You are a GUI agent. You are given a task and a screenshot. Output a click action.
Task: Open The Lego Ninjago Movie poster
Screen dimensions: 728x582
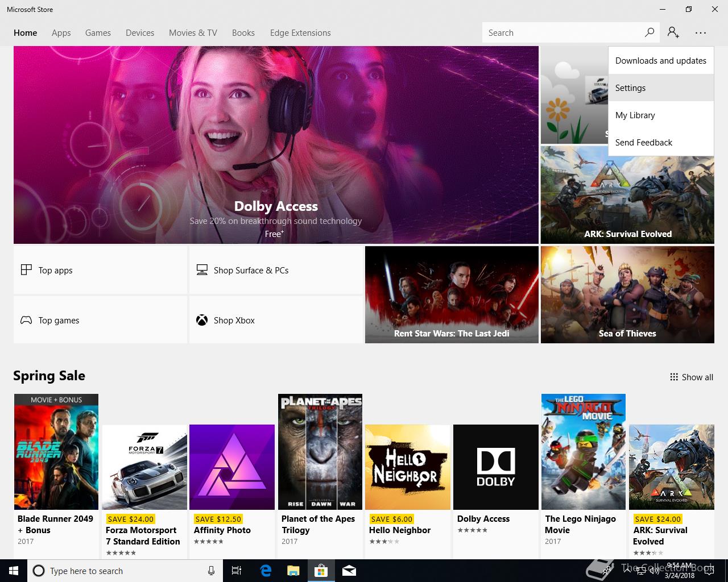(x=584, y=452)
